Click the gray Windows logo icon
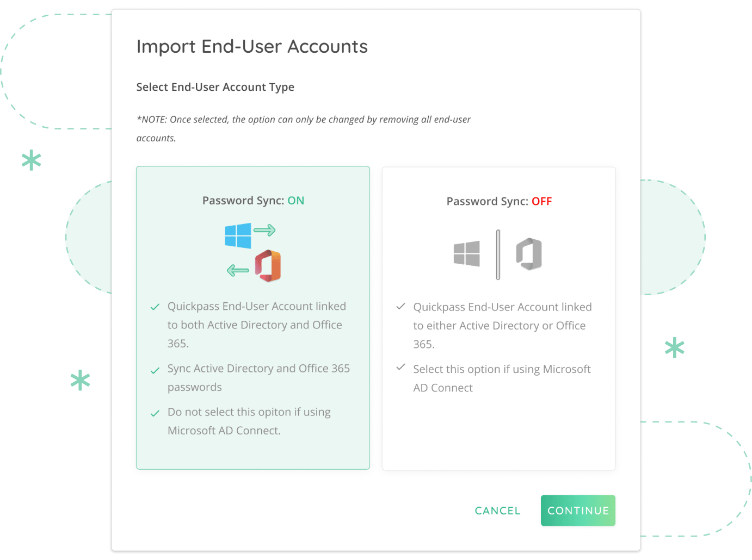 coord(467,253)
